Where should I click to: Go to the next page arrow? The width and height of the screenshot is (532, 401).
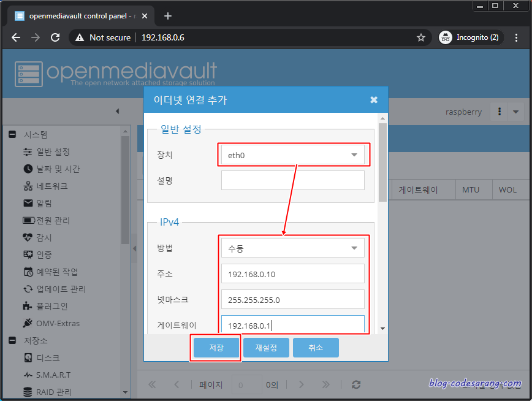301,384
